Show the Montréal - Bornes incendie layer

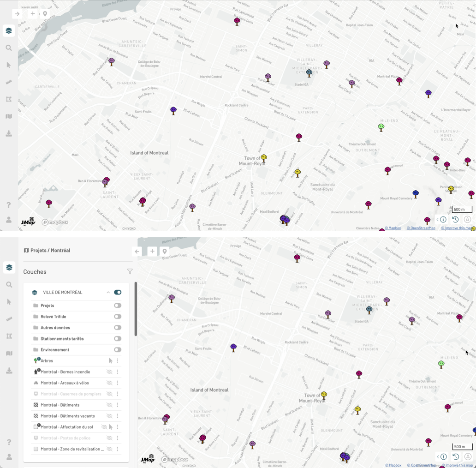[x=109, y=372]
